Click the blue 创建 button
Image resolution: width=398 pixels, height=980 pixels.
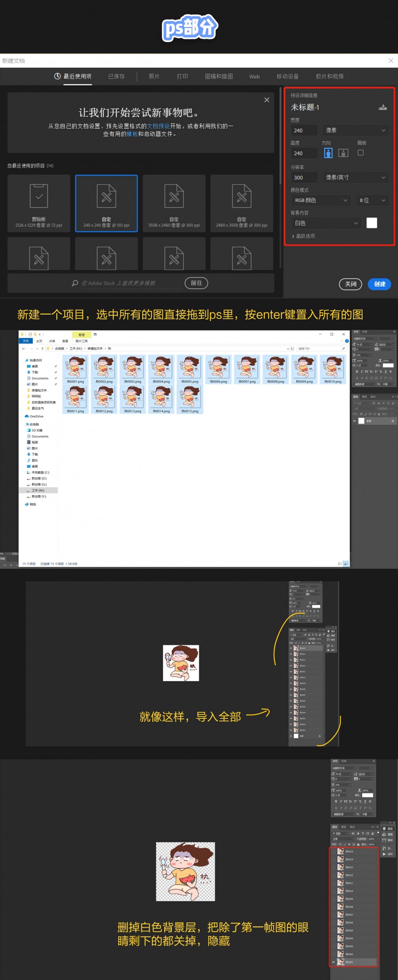pos(379,284)
